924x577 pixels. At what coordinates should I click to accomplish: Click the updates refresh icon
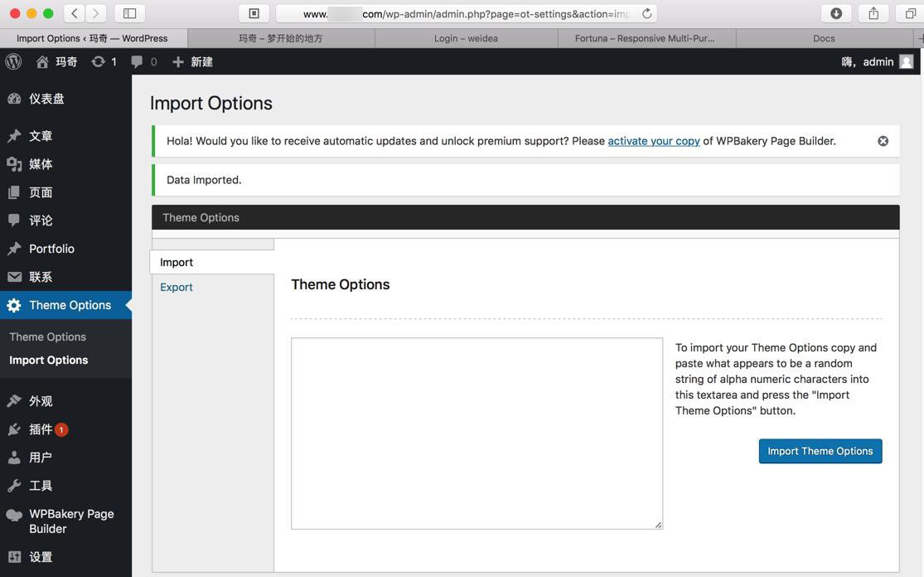[98, 62]
